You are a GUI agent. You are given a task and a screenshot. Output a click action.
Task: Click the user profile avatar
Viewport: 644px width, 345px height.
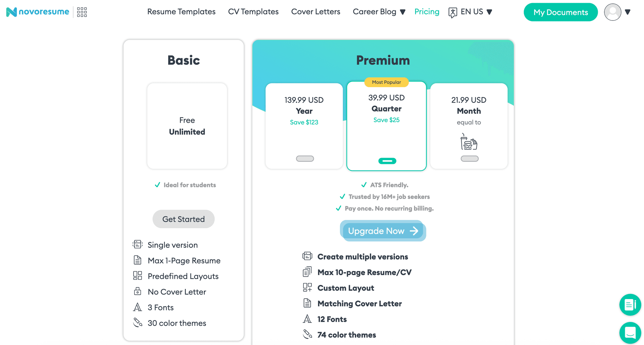(612, 12)
